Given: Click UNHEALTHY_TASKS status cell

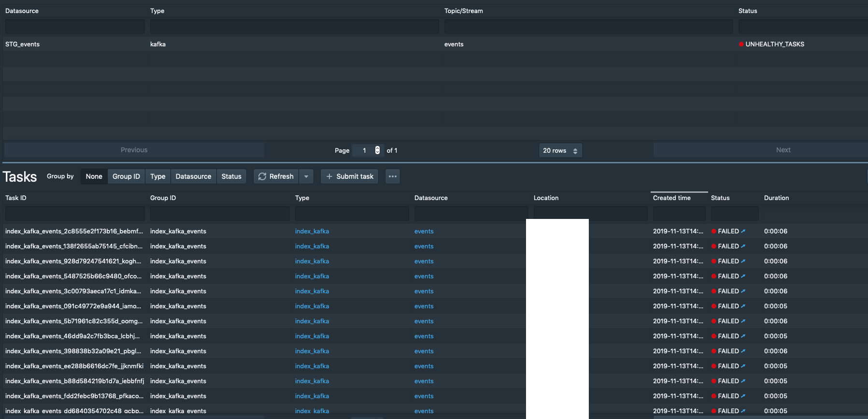Looking at the screenshot, I should (771, 44).
